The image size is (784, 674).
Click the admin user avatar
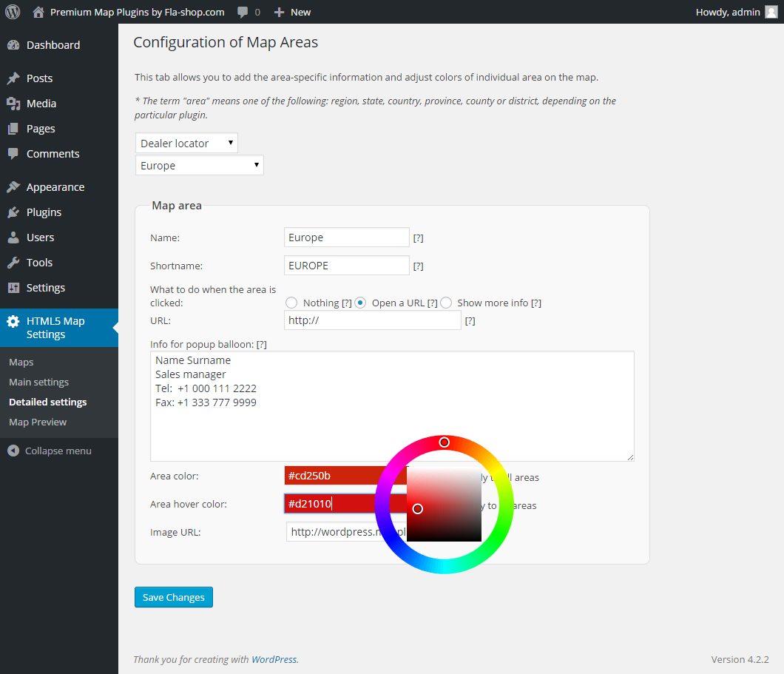point(771,12)
